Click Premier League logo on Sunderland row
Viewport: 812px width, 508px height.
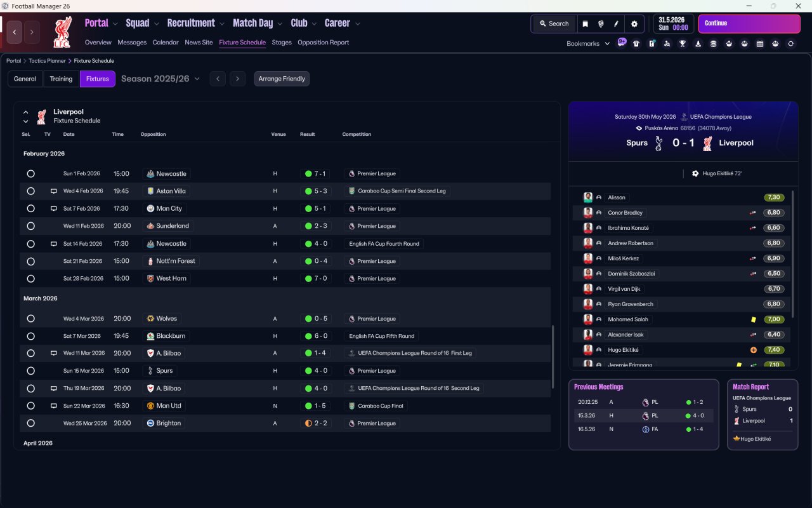click(x=351, y=226)
